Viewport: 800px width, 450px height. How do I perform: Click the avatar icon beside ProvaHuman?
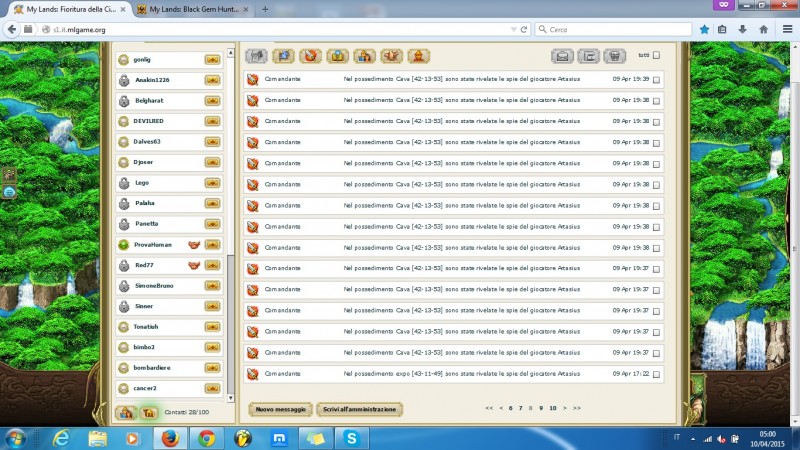click(124, 245)
